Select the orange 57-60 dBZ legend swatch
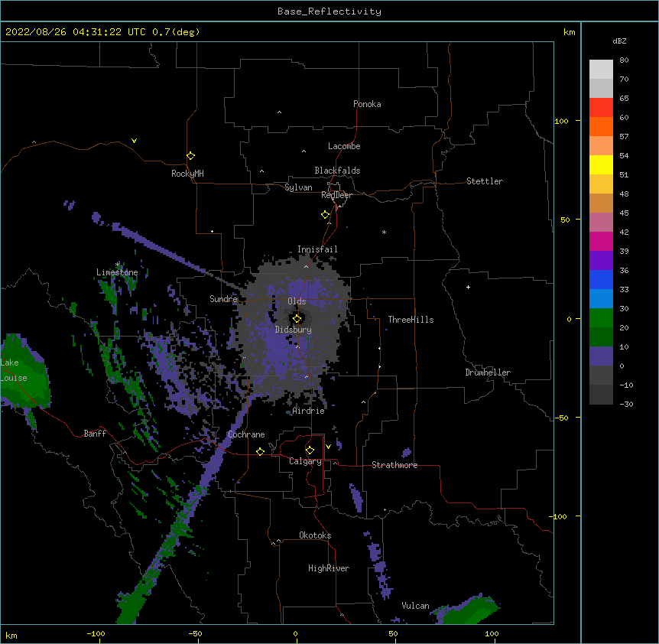 point(601,126)
